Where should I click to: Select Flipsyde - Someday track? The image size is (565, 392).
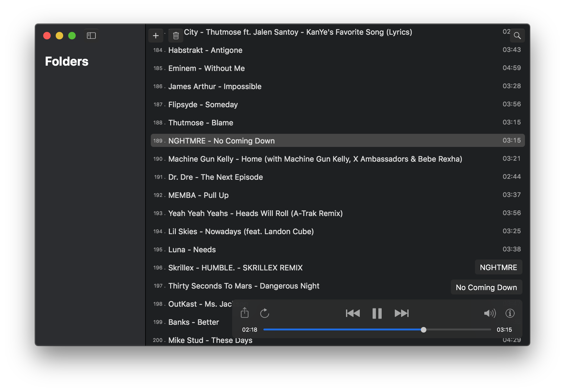coord(338,104)
